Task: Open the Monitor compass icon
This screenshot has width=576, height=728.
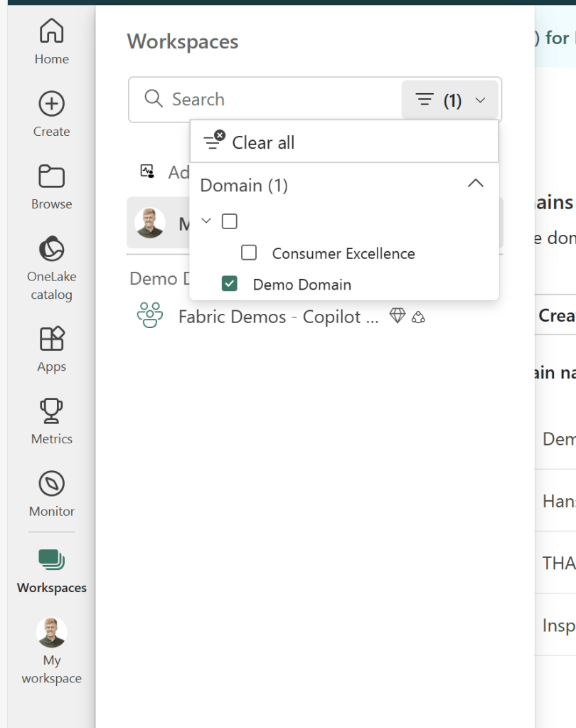Action: 51,485
